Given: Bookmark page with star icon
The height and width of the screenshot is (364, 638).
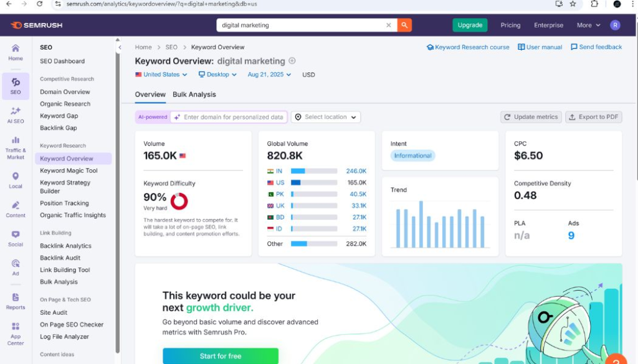Looking at the screenshot, I should coord(573,4).
